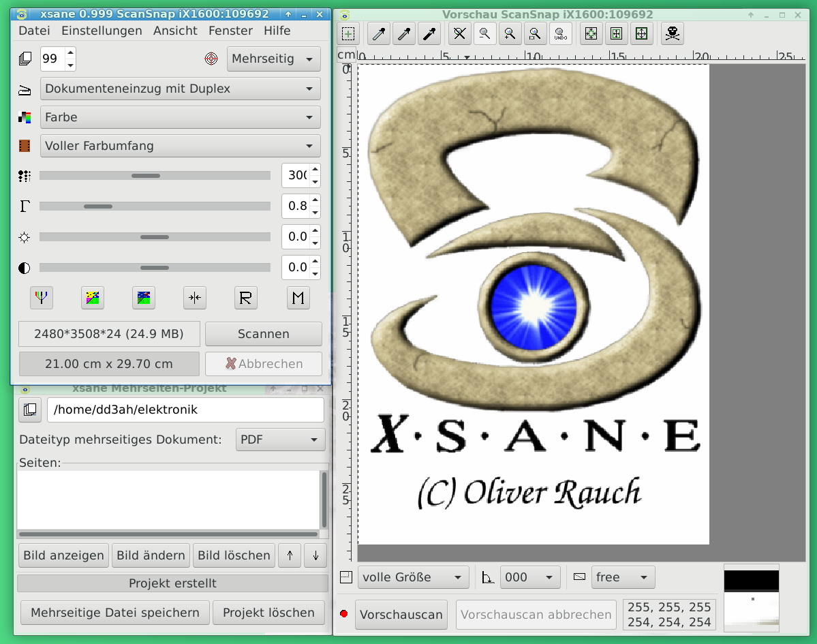Click the gamma slider

(x=155, y=206)
